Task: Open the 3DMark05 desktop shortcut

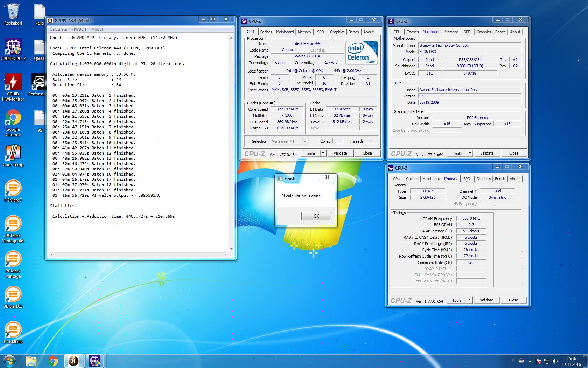Action: pos(13,297)
